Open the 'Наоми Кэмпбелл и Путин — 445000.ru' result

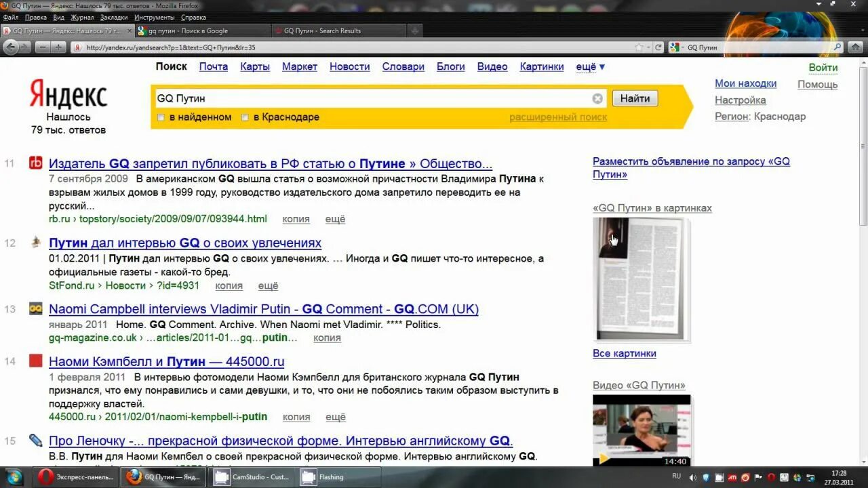[167, 361]
